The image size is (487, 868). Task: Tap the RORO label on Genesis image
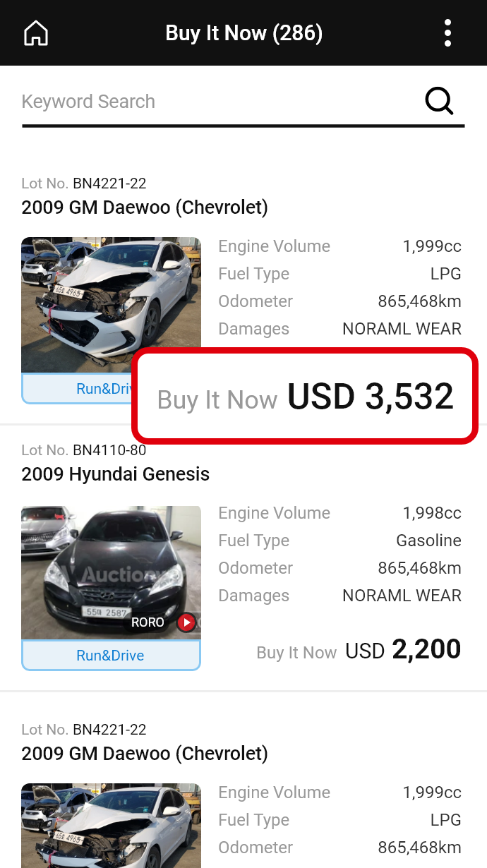(148, 622)
